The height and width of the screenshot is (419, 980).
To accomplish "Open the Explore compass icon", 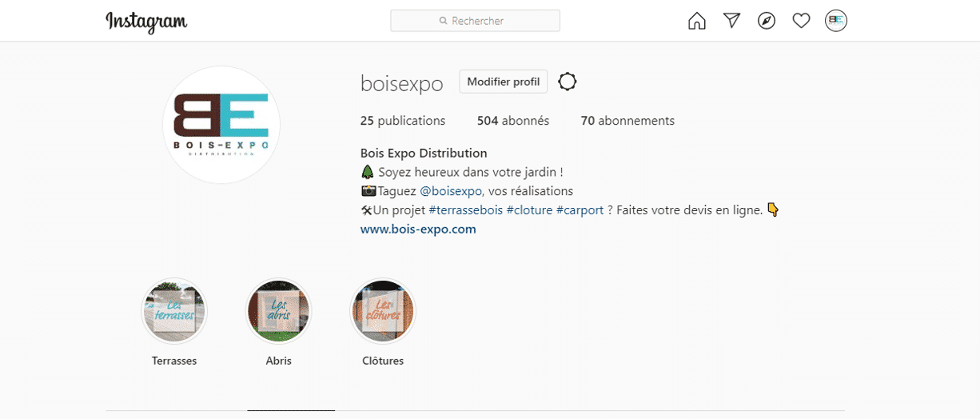I will click(x=767, y=21).
